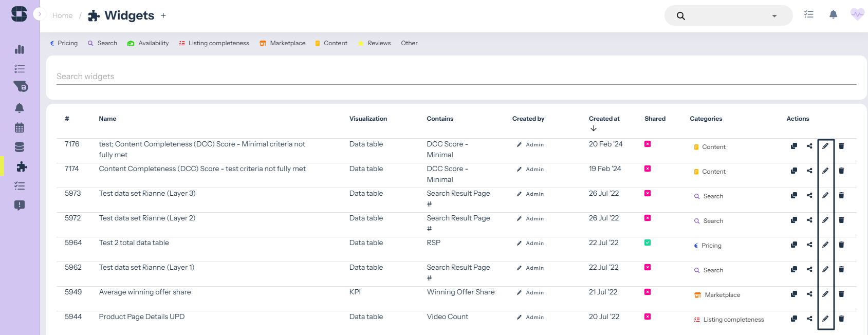This screenshot has width=868, height=335.
Task: Open the health heartbeat icon at top right
Action: pyautogui.click(x=857, y=15)
